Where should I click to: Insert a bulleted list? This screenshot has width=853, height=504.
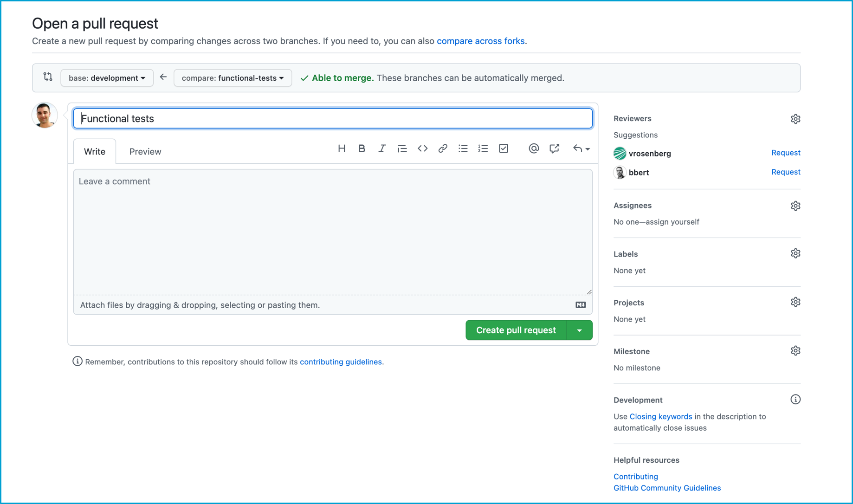463,149
